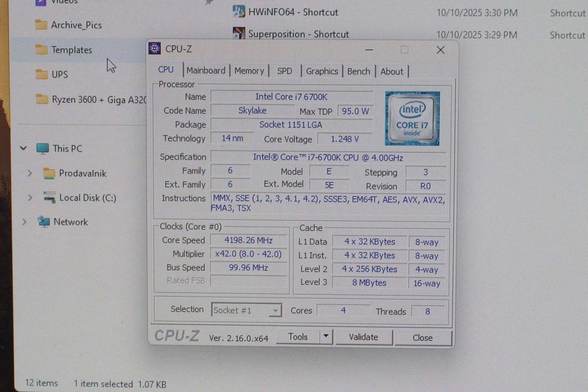Collapse the This PC tree node
The height and width of the screenshot is (392, 588).
24,149
